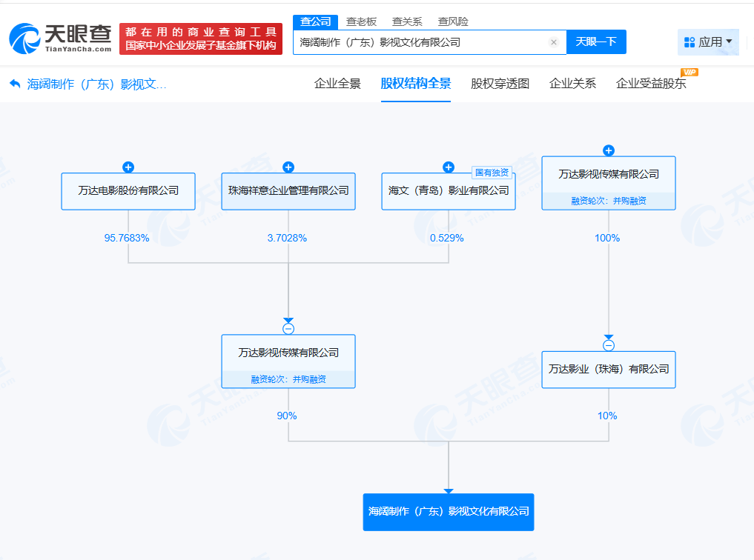Click the 100% share percentage
Viewport: 754px width, 560px height.
click(x=607, y=239)
